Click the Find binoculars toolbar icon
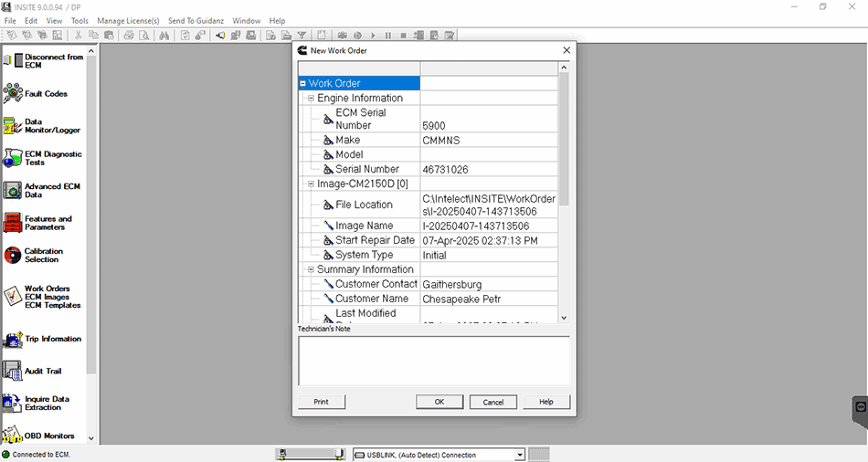This screenshot has width=868, height=462. tap(164, 36)
